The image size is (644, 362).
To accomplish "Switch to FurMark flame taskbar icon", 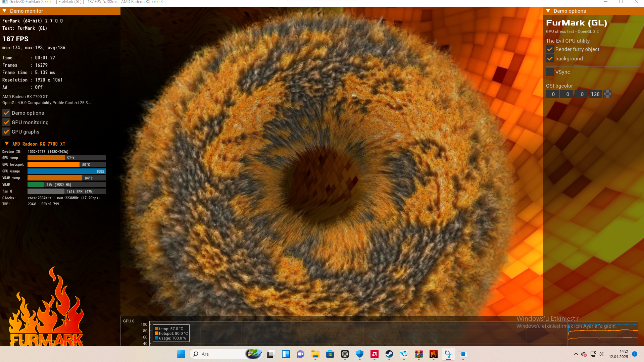I will point(433,354).
